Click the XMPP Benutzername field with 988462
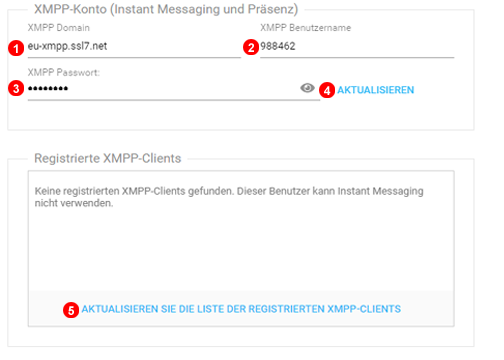504x360 pixels. (357, 47)
